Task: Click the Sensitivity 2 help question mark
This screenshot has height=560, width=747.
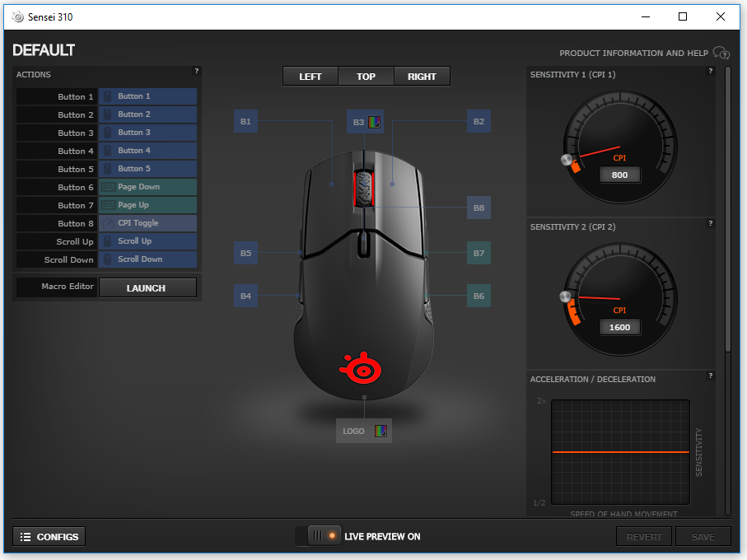Action: click(x=710, y=224)
